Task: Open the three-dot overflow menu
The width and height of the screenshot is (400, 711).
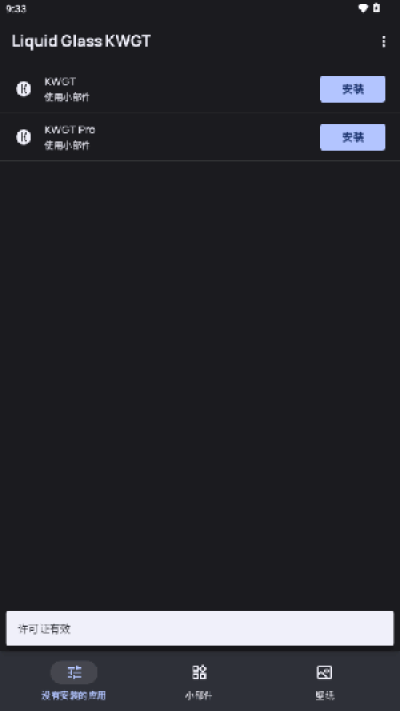Action: (x=384, y=42)
